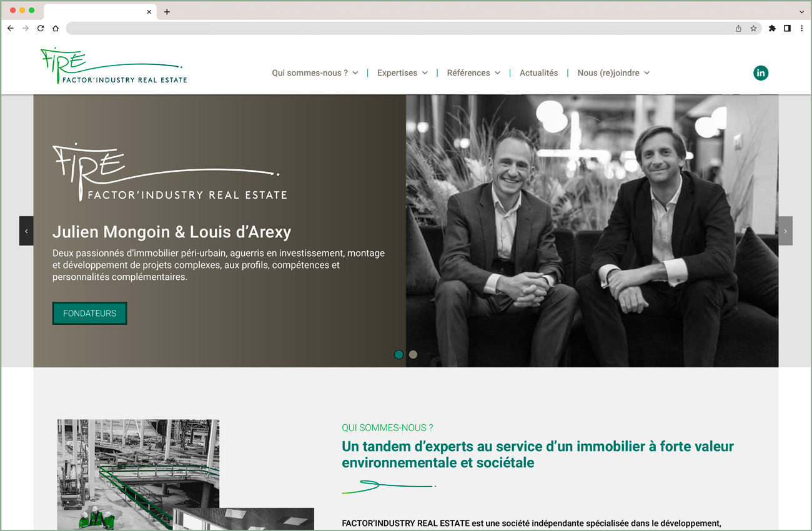
Task: Open the LinkedIn profile icon
Action: pyautogui.click(x=761, y=73)
